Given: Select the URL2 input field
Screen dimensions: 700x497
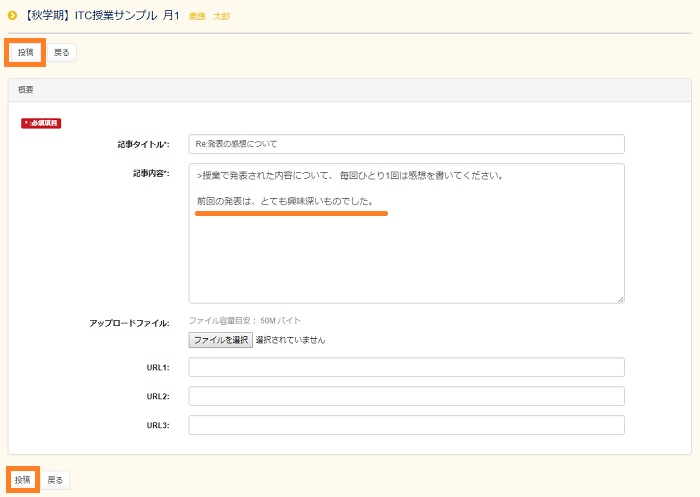Looking at the screenshot, I should [x=406, y=396].
